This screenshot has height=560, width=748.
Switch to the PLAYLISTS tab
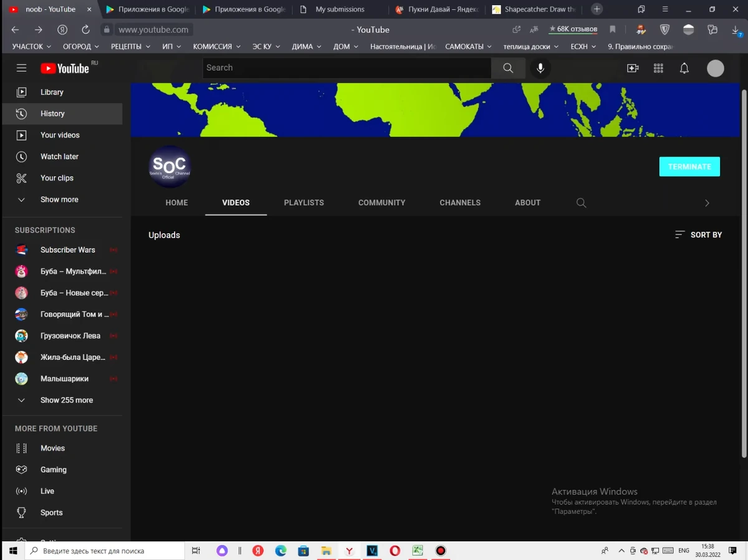click(x=304, y=202)
